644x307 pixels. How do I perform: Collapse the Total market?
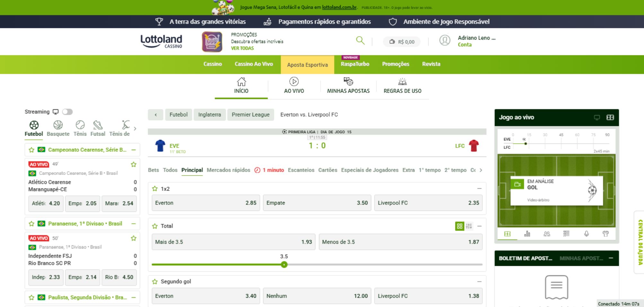click(x=479, y=226)
